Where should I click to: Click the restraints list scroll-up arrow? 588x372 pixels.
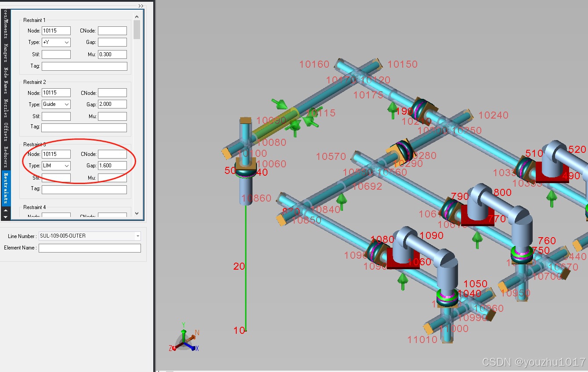(137, 17)
